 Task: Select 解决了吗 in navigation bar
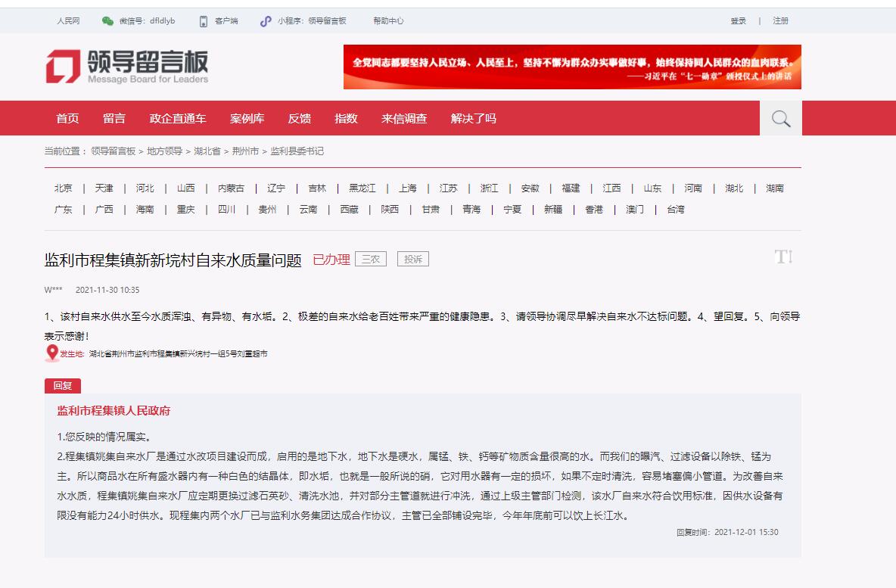click(474, 119)
